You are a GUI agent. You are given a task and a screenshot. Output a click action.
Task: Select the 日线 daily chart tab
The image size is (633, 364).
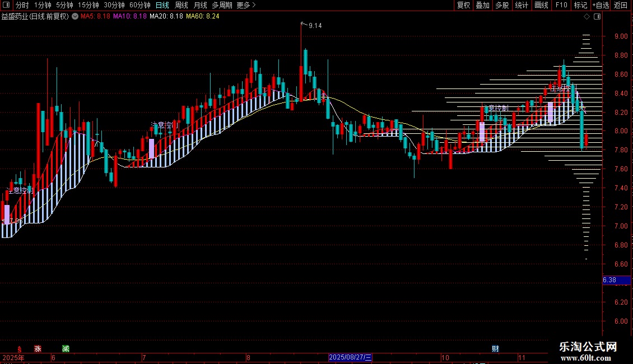point(162,5)
